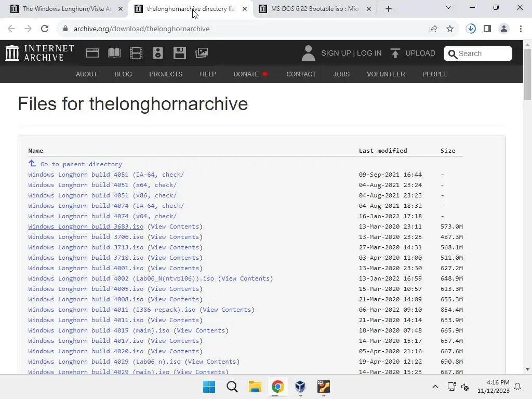Click the upload arrow icon

point(395,54)
